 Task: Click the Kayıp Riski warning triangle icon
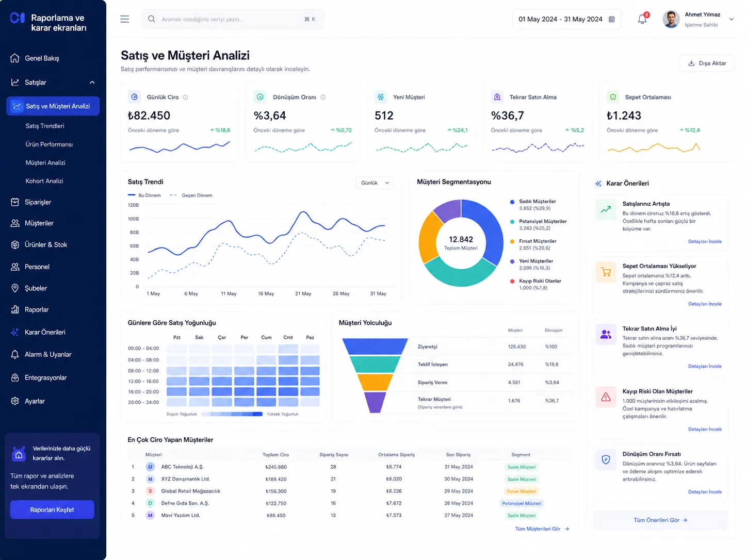pos(606,397)
